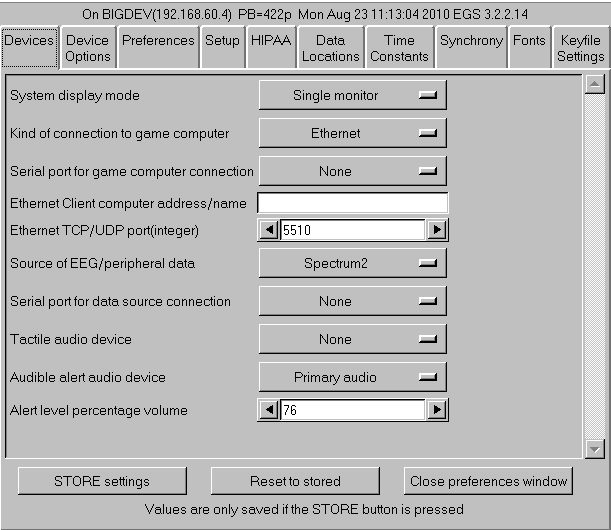Switch to the HIPAA tab

tap(270, 41)
